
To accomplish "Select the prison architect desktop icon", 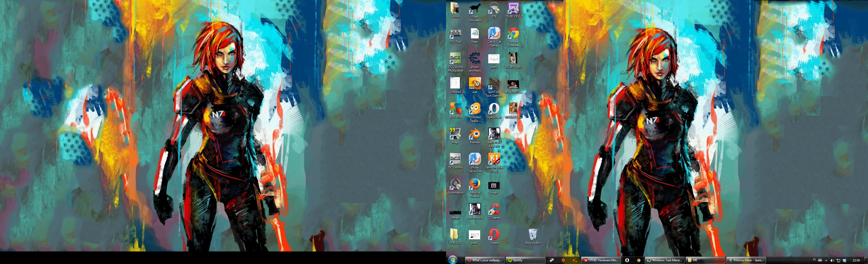I will point(475,62).
